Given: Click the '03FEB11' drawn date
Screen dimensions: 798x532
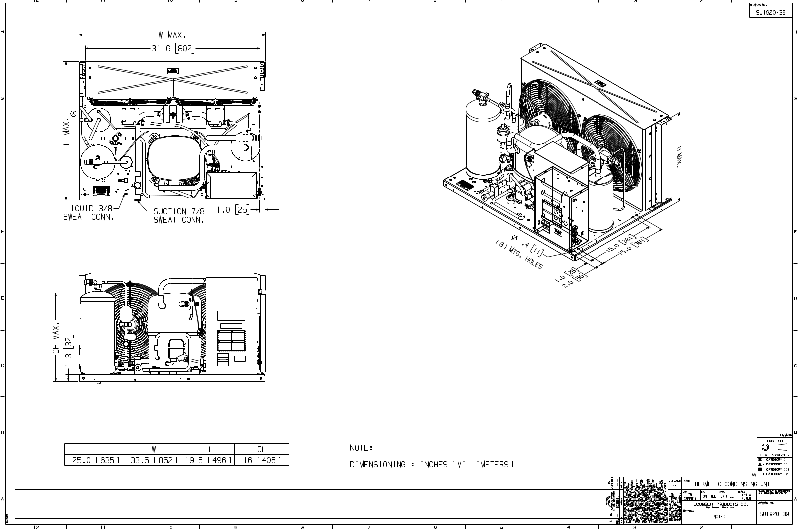Looking at the screenshot, I should (690, 499).
